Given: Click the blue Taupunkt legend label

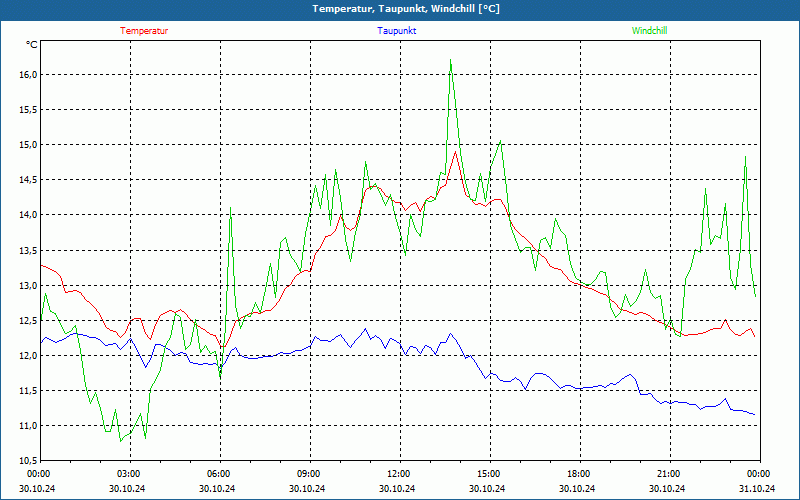Looking at the screenshot, I should click(397, 31).
